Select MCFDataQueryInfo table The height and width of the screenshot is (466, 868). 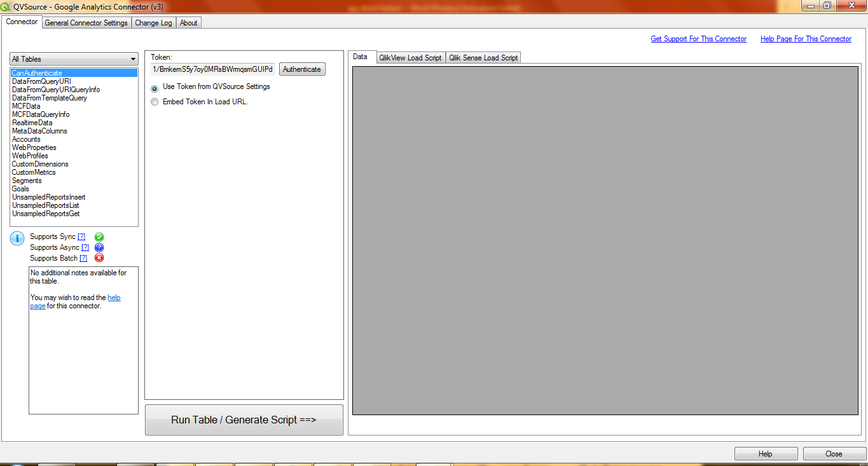coord(74,114)
